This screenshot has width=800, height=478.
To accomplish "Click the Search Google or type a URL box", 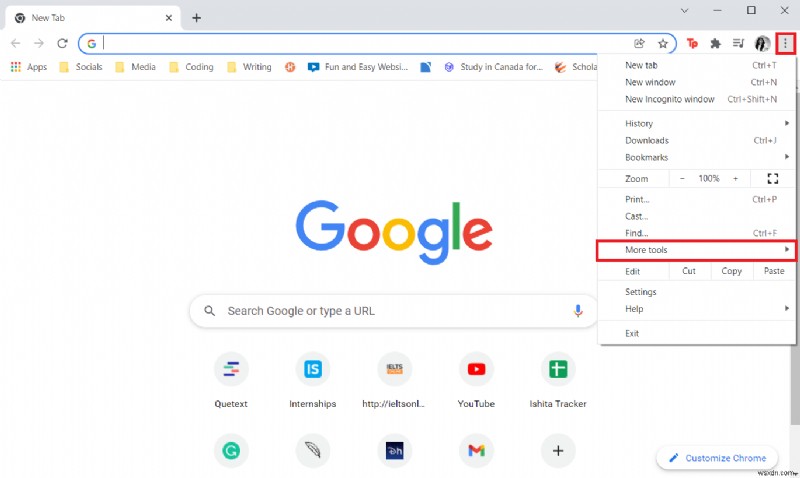I will pyautogui.click(x=393, y=311).
